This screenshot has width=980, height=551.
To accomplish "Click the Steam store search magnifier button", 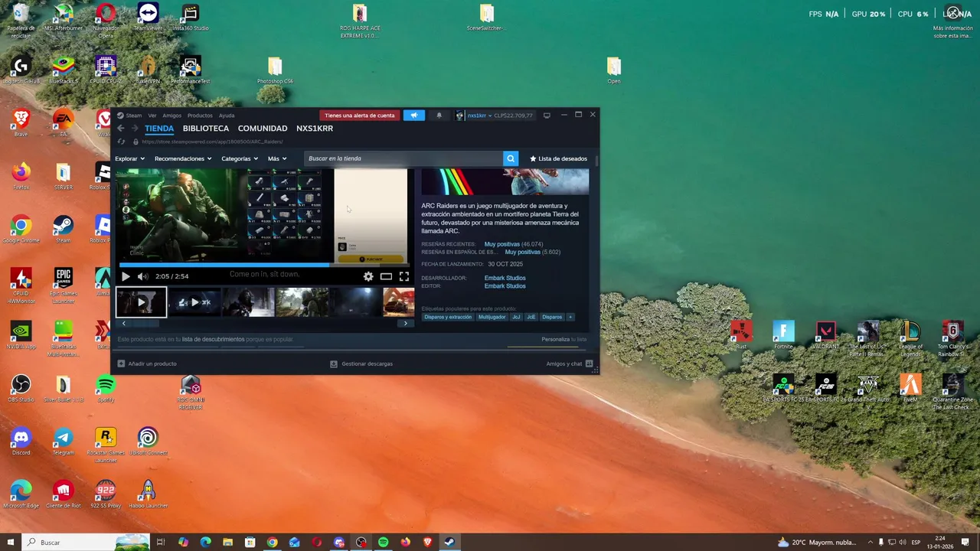I will coord(511,158).
